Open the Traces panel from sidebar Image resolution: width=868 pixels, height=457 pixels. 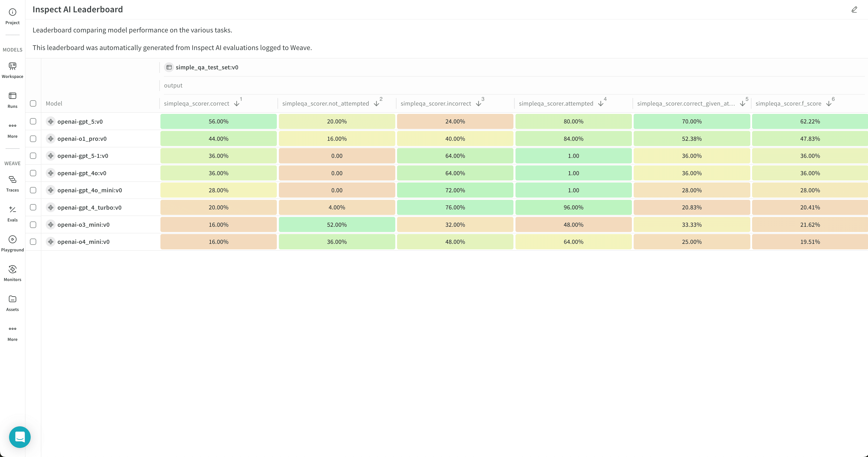13,184
